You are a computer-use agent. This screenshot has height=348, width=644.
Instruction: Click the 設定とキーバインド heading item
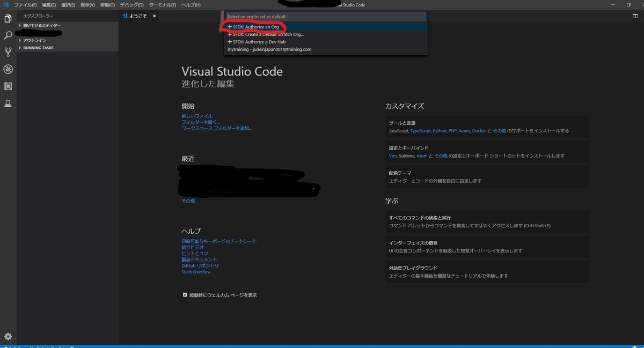click(409, 148)
